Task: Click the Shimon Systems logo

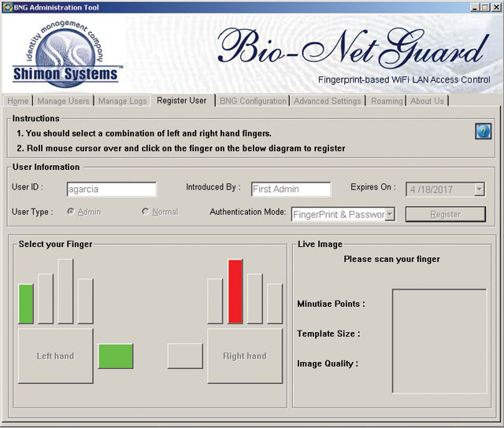Action: click(66, 54)
